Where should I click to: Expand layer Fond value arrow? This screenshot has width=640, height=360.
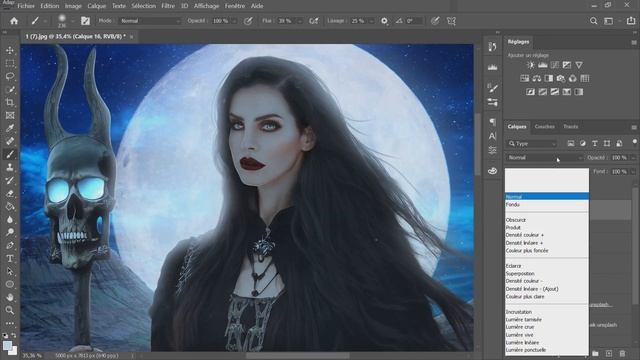[x=633, y=172]
